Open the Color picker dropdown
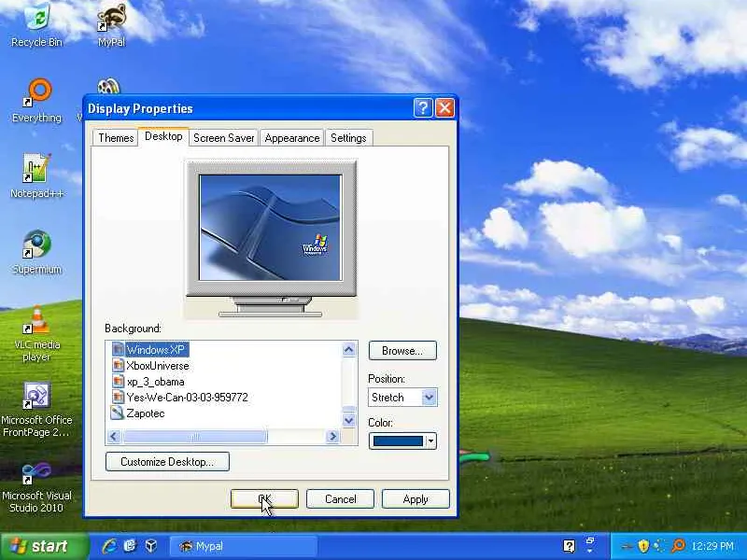 [402, 441]
